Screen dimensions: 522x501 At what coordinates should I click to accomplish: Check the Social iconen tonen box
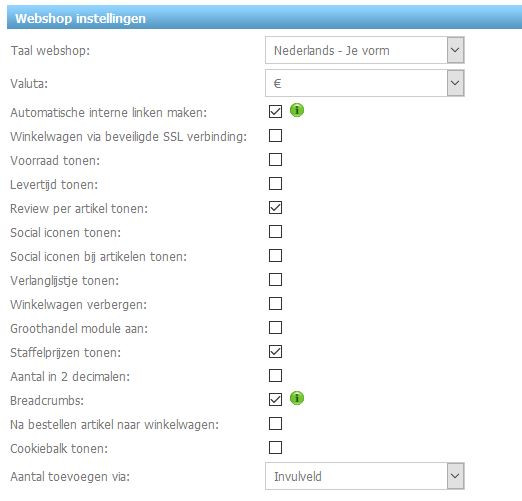(x=275, y=232)
